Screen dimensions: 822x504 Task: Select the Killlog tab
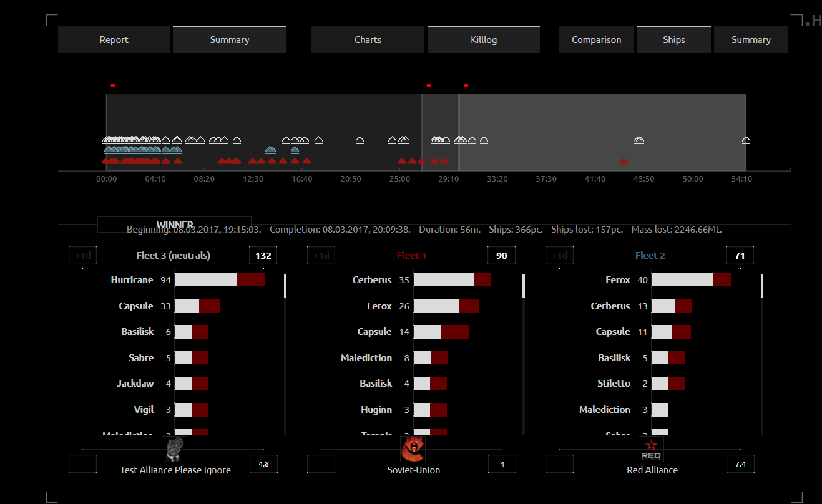point(484,40)
